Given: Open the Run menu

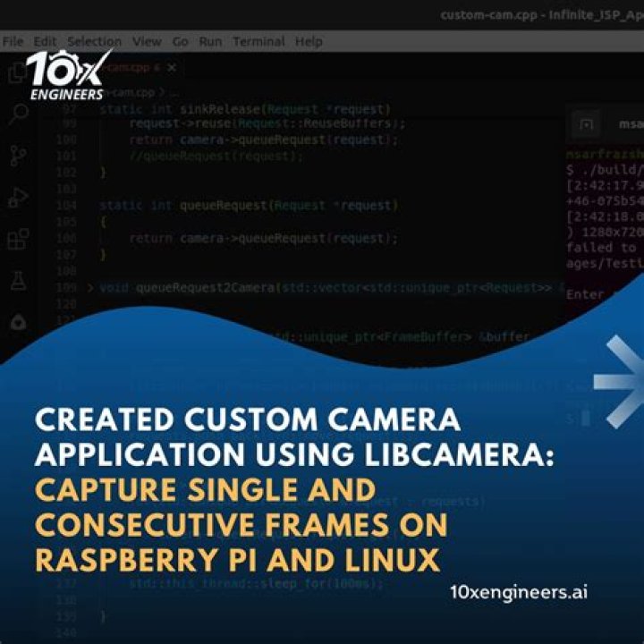Looking at the screenshot, I should (x=210, y=41).
